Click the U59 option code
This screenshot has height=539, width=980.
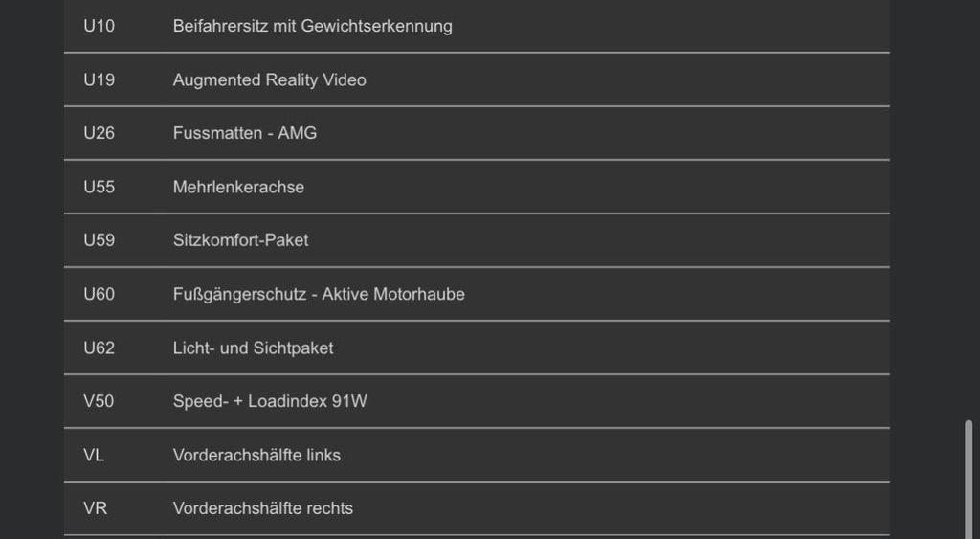(x=99, y=240)
